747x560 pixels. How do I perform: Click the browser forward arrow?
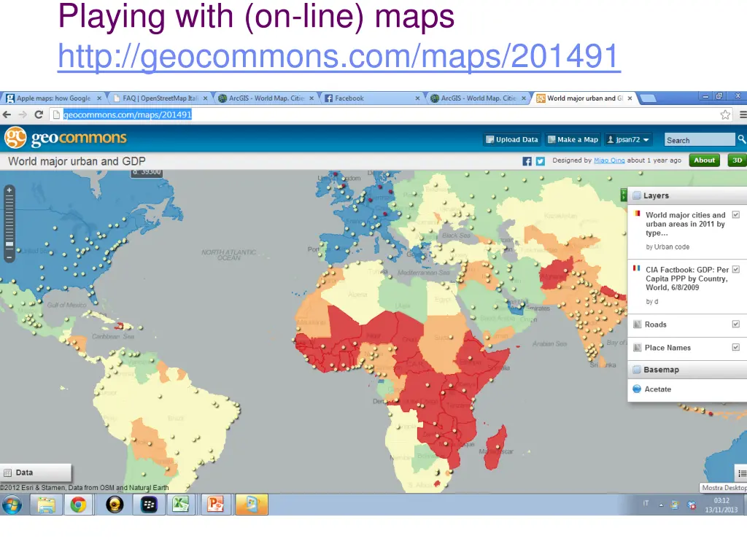coord(23,114)
